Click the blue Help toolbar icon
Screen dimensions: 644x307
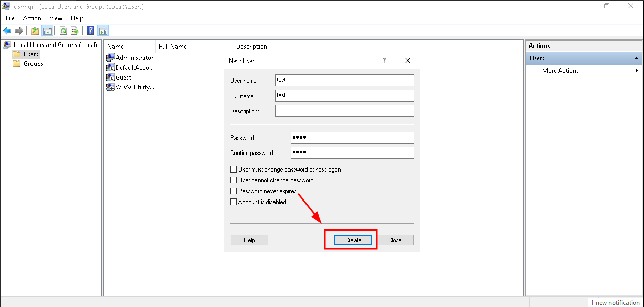coord(91,31)
